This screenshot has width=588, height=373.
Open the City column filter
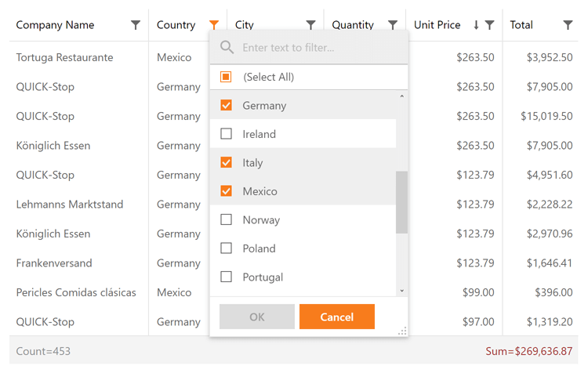click(x=310, y=25)
